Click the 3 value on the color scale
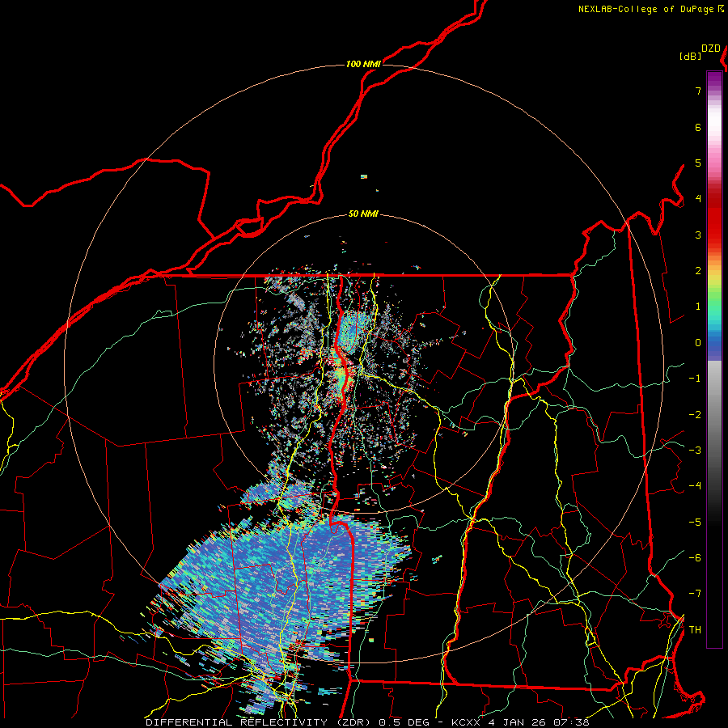The width and height of the screenshot is (728, 728). tap(698, 235)
